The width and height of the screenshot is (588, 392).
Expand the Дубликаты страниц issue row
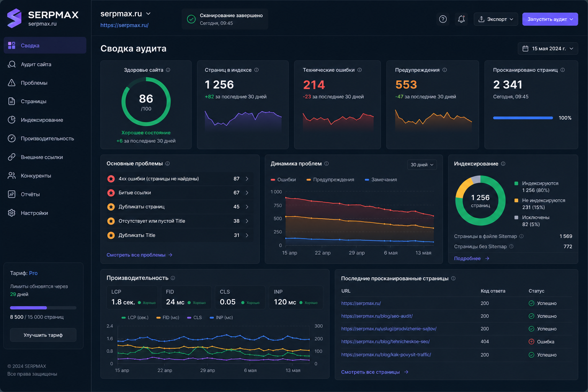coord(180,207)
